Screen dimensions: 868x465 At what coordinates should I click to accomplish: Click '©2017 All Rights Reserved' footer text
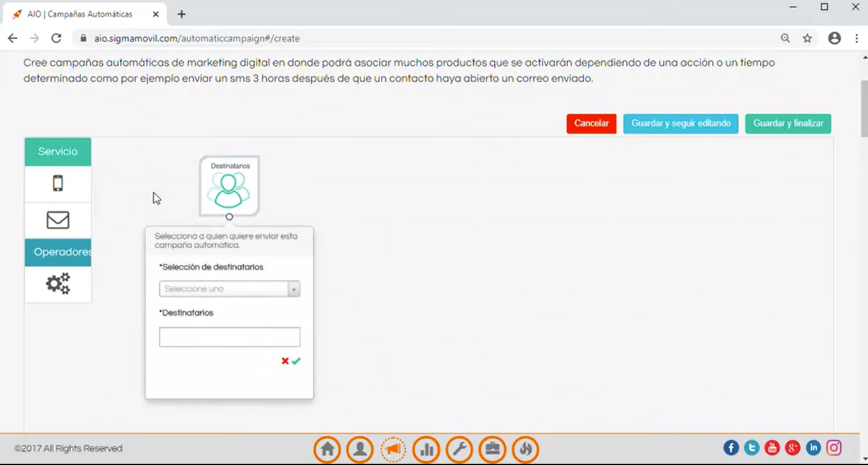click(x=68, y=448)
